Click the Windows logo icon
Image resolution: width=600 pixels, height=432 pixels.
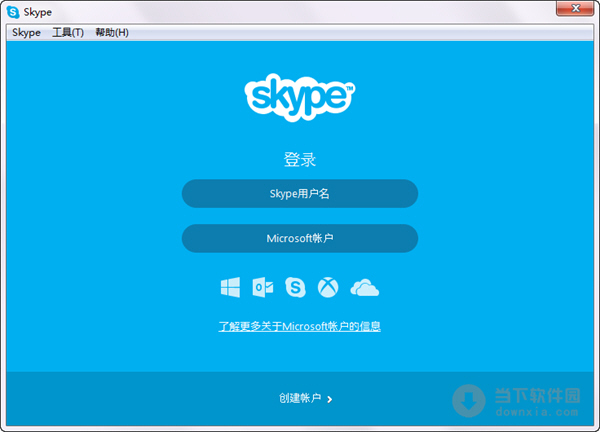(x=230, y=287)
